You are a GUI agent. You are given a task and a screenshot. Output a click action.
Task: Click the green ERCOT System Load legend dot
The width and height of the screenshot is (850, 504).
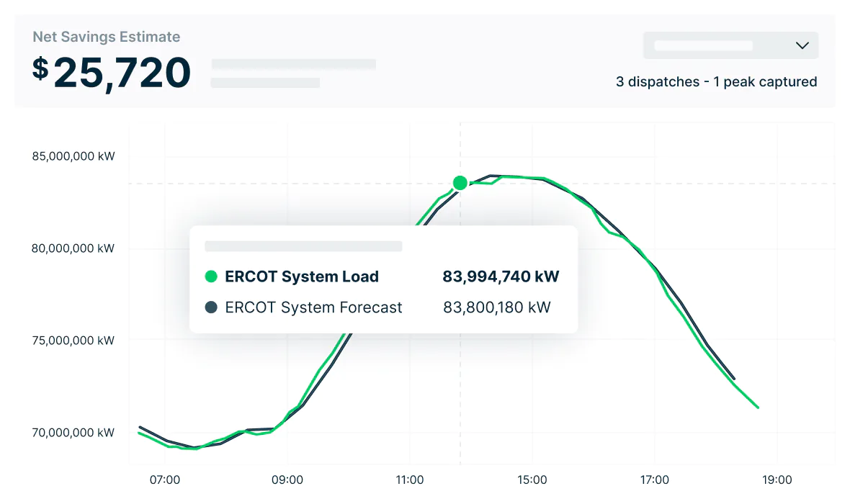(x=212, y=276)
